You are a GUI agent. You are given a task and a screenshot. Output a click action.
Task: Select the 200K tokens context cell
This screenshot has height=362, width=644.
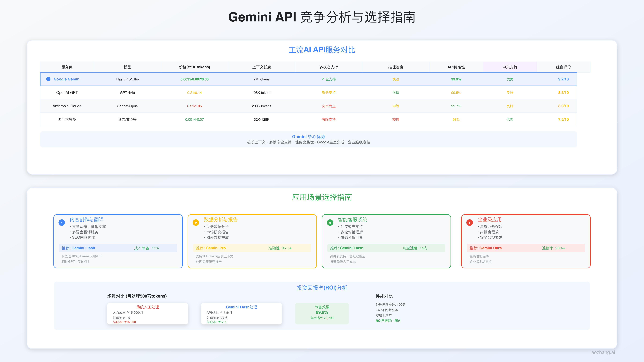point(261,106)
